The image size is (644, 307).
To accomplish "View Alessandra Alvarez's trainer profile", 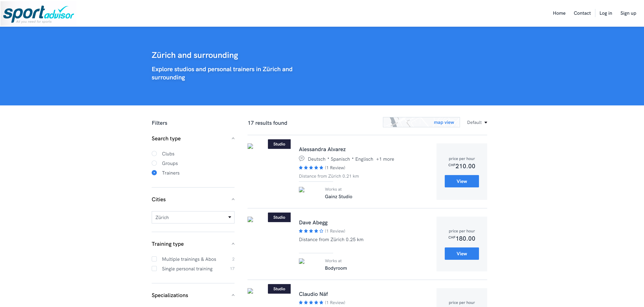I will [x=462, y=181].
